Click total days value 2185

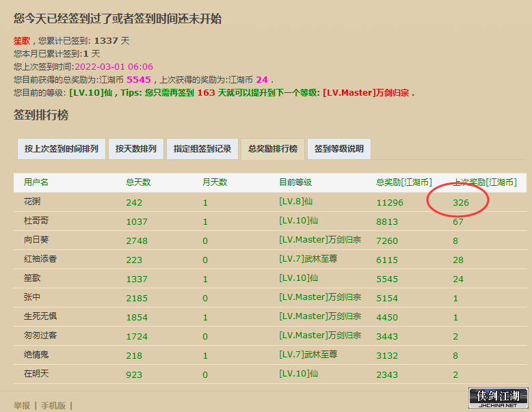click(x=137, y=299)
